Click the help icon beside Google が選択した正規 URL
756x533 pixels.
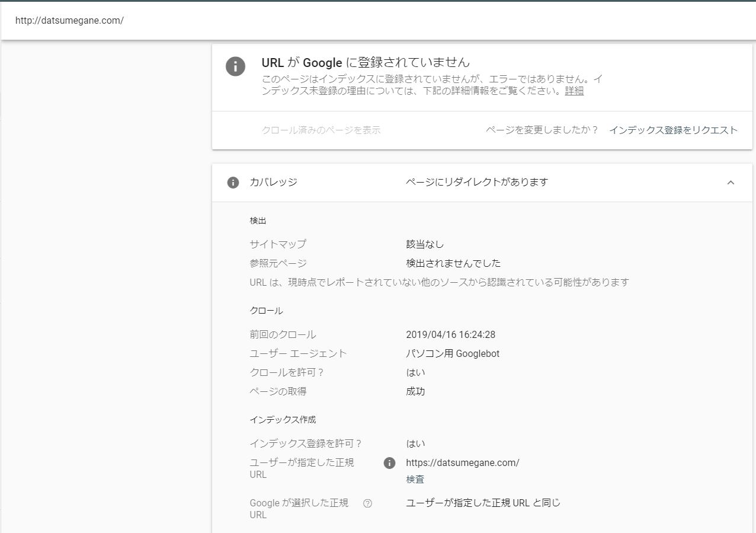pyautogui.click(x=367, y=503)
